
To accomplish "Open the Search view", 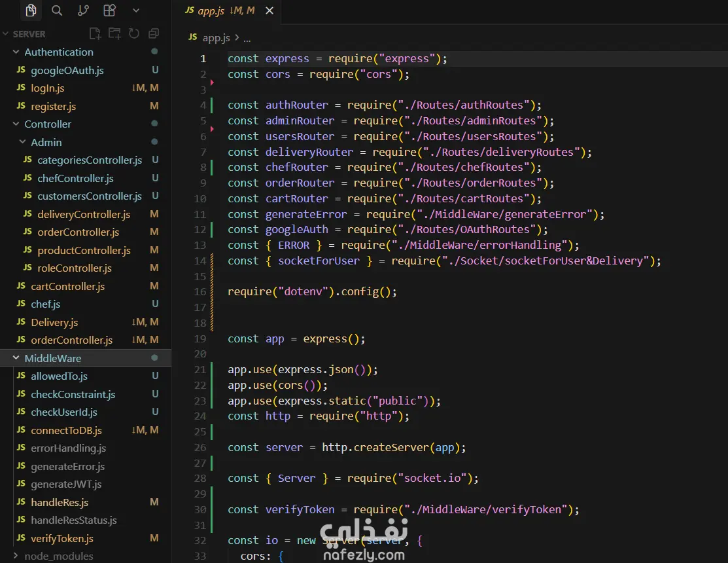I will coord(57,10).
